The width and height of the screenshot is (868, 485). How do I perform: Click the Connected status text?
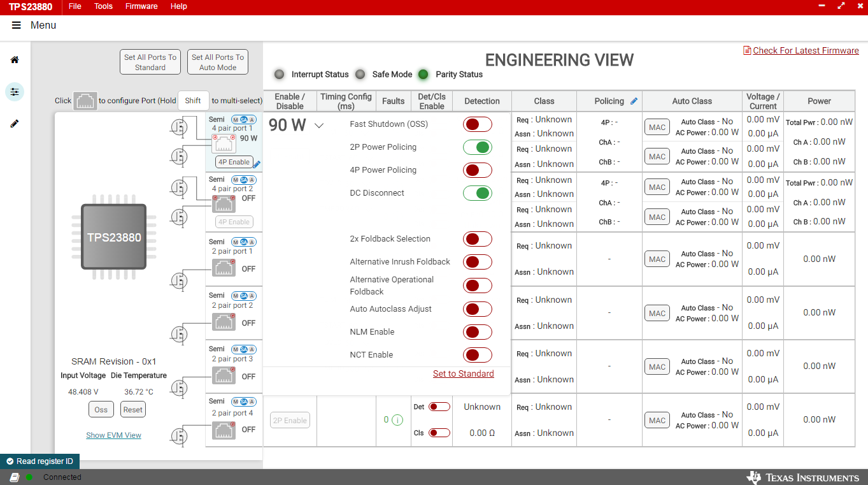pyautogui.click(x=62, y=477)
